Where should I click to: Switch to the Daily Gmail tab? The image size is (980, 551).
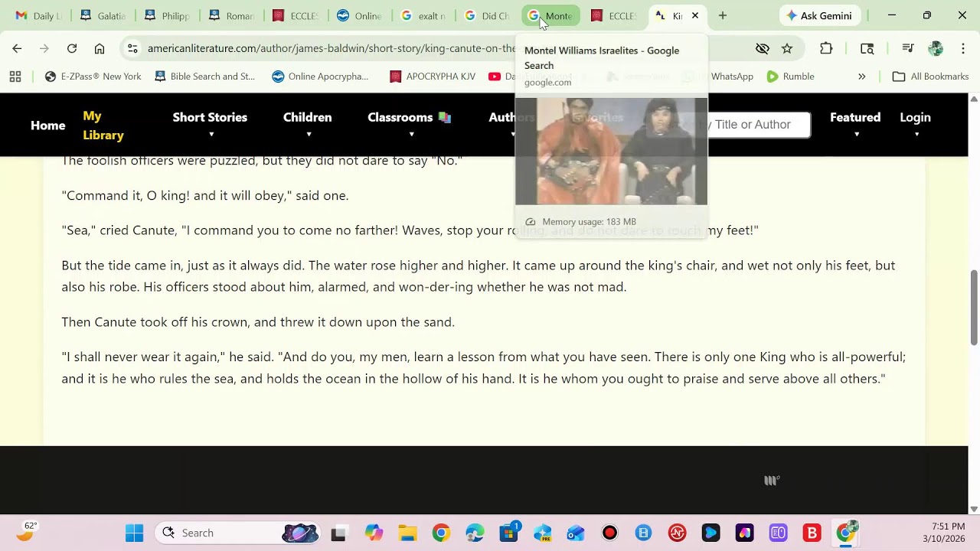click(39, 15)
